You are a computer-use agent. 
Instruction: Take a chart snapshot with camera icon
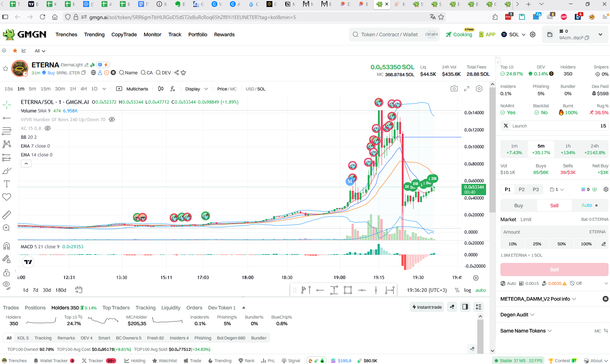tap(454, 89)
